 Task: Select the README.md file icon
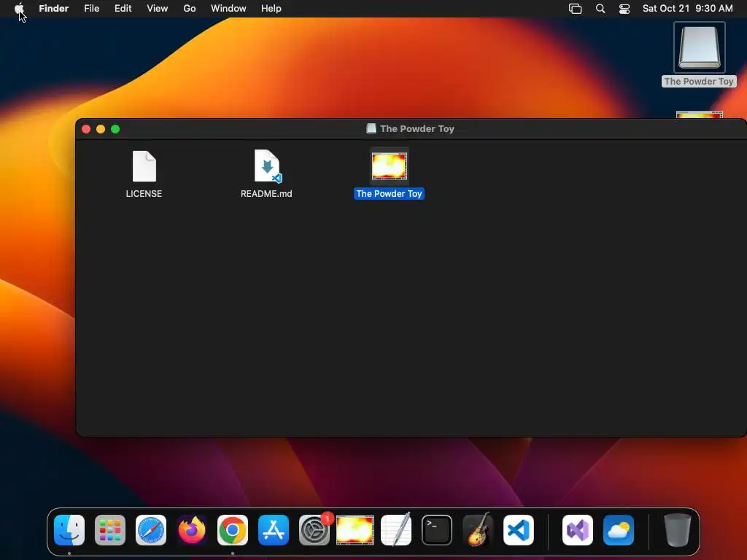point(267,166)
